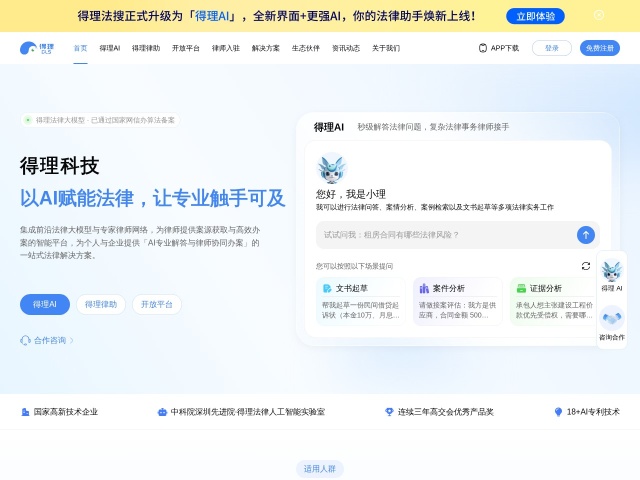Click the 得理 DLS logo

pyautogui.click(x=37, y=48)
